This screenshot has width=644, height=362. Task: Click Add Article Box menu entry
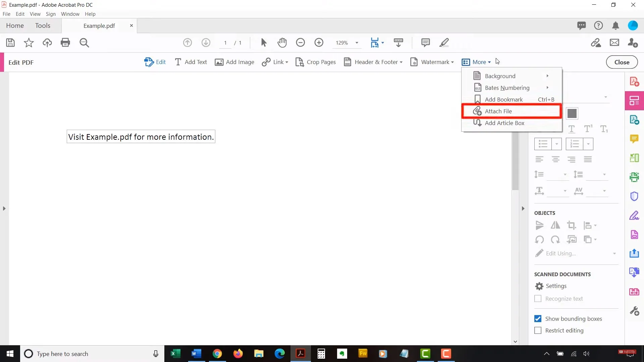coord(504,122)
